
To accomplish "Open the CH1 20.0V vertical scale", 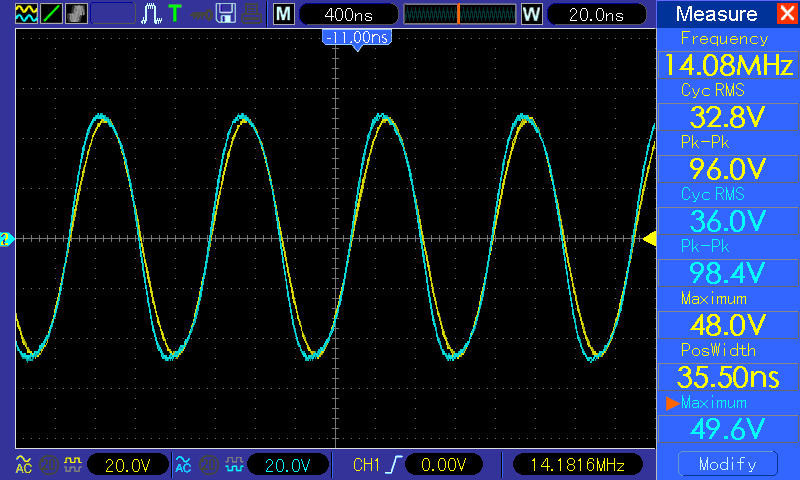I will coord(127,464).
